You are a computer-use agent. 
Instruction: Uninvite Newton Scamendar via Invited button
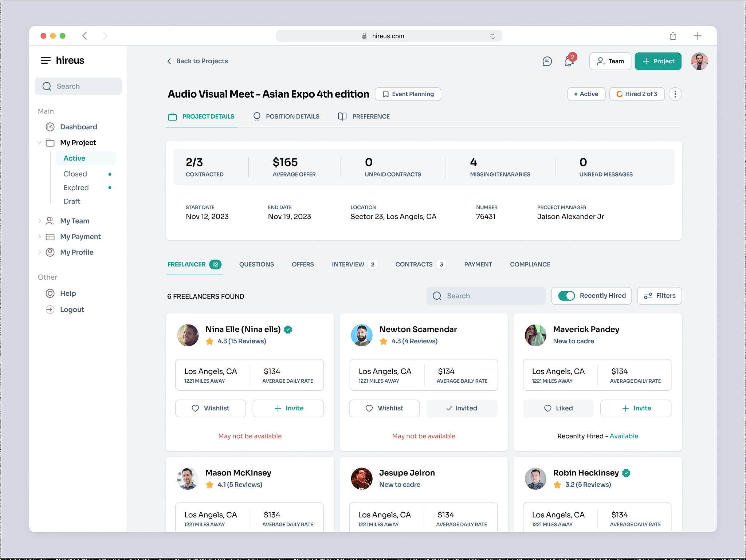tap(462, 409)
